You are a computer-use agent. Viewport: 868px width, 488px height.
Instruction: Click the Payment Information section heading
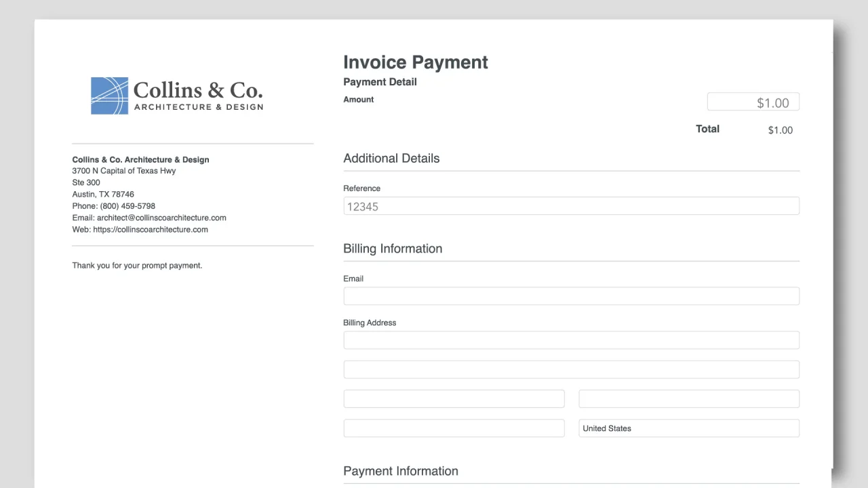[401, 471]
